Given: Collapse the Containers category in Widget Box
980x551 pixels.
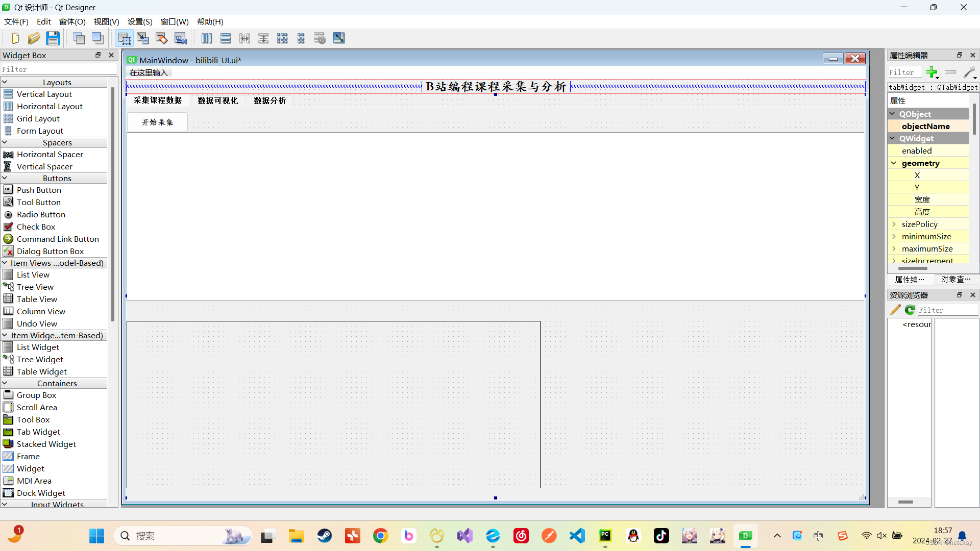Looking at the screenshot, I should pyautogui.click(x=5, y=383).
